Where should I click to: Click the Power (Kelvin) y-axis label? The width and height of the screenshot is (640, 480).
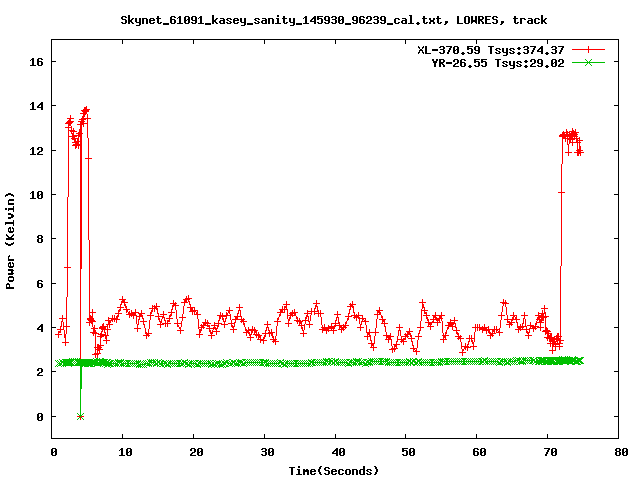pyautogui.click(x=11, y=240)
